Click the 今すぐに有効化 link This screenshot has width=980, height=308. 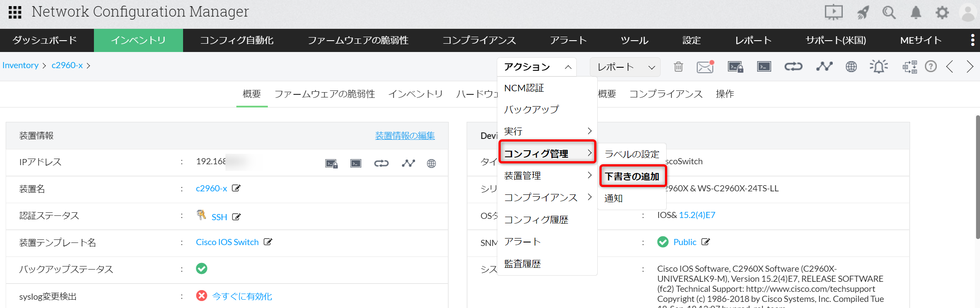pyautogui.click(x=242, y=296)
